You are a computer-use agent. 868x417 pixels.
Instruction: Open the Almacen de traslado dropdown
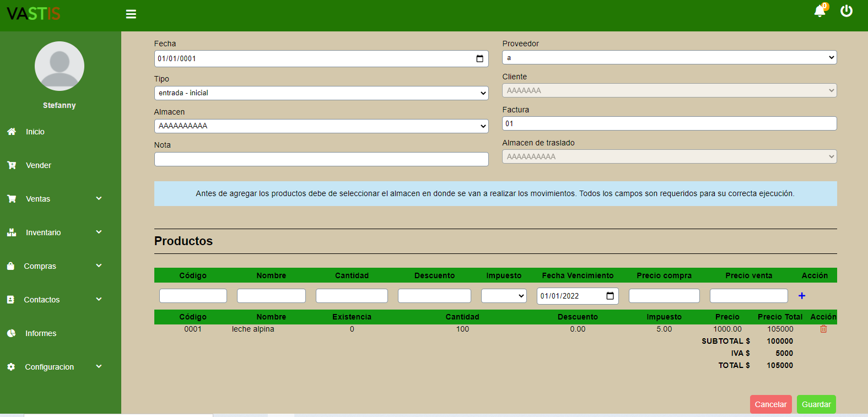click(x=670, y=156)
